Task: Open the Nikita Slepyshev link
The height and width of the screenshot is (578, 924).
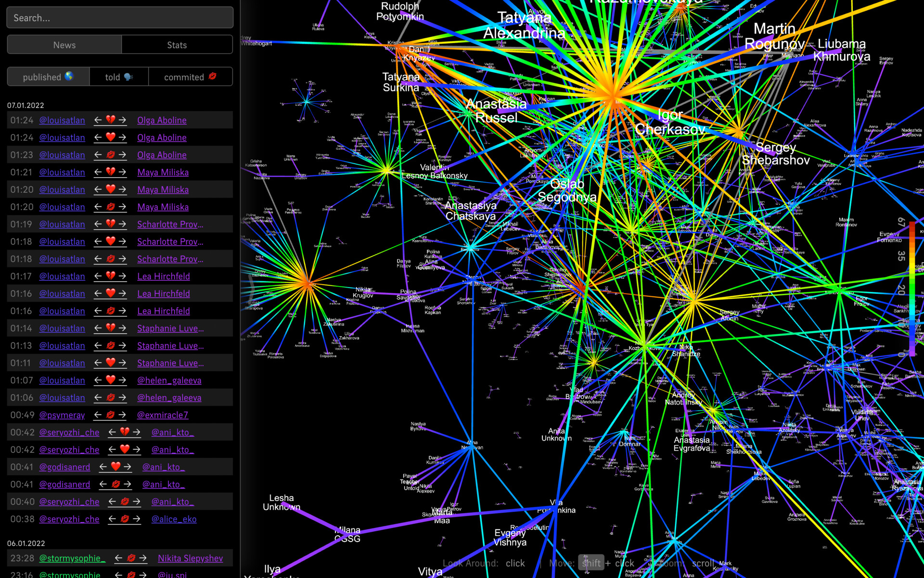Action: point(190,558)
